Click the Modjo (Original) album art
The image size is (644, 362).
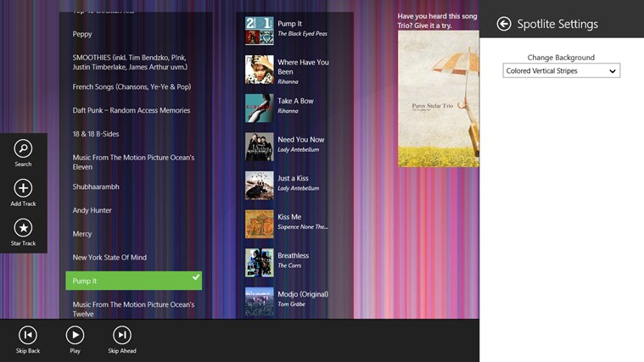click(259, 301)
